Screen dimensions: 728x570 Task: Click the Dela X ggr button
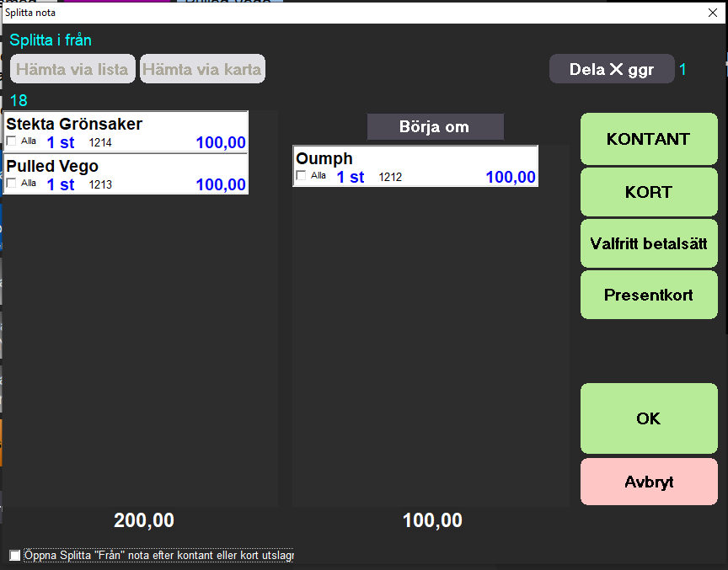click(612, 69)
